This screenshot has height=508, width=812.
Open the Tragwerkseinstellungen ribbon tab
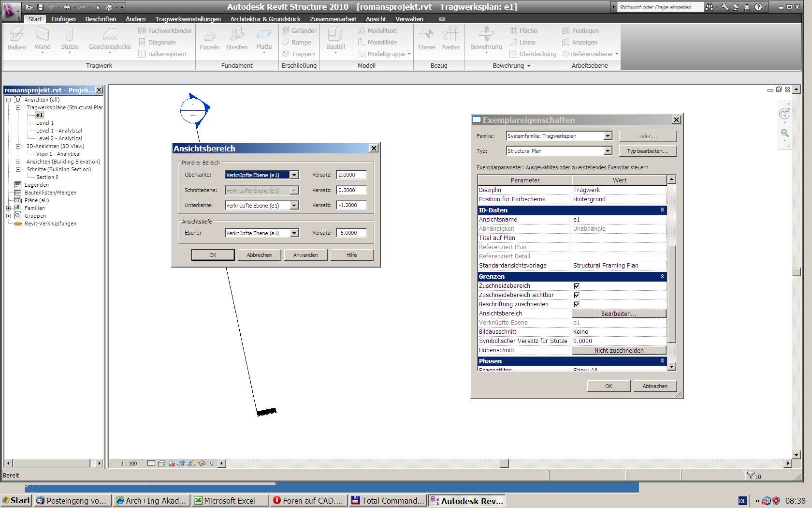[188, 19]
